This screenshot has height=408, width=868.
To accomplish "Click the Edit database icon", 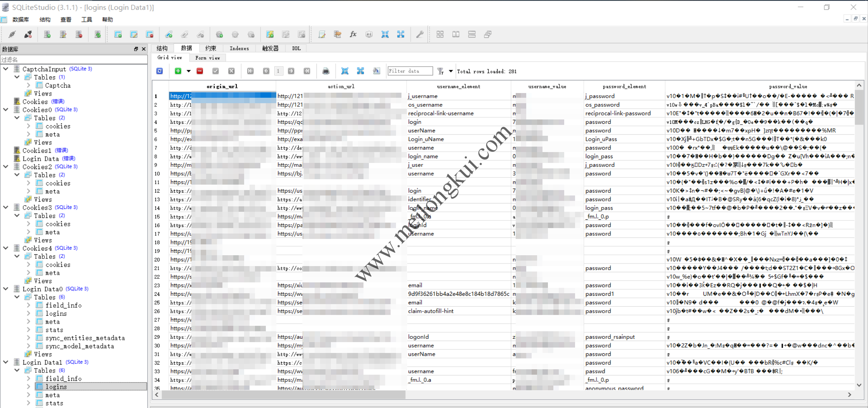I will coord(63,34).
